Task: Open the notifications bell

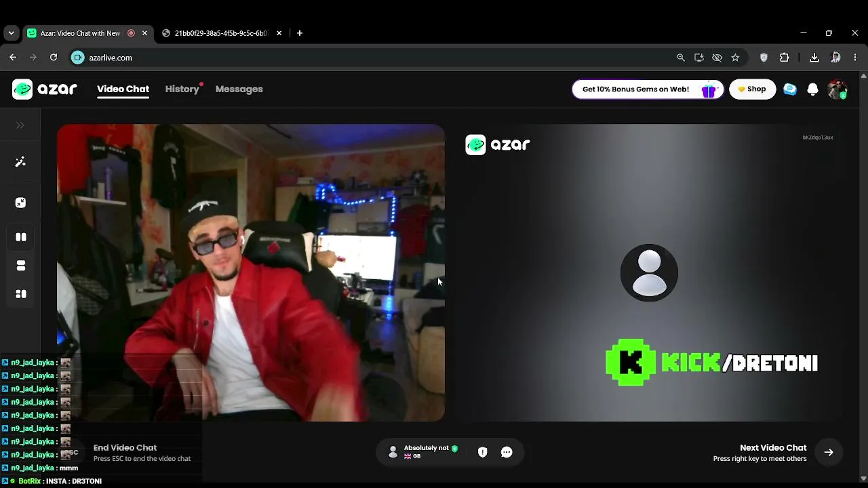Action: [813, 89]
